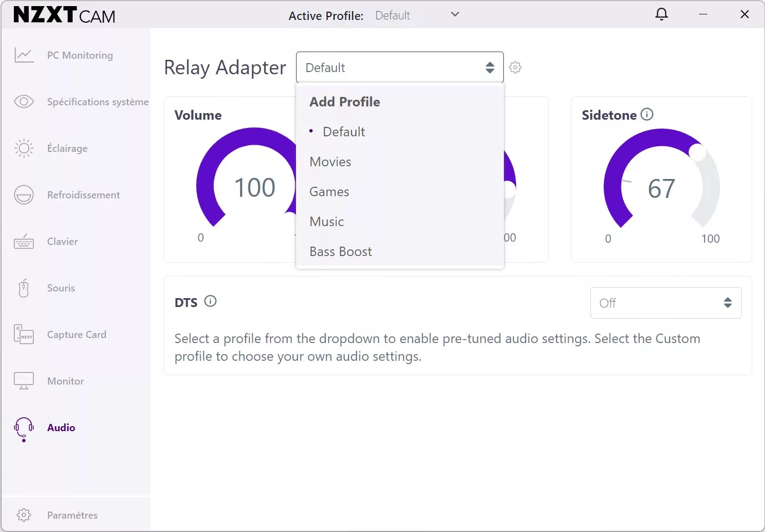This screenshot has width=765, height=532.
Task: Click the Clavier keyboard icon
Action: click(24, 242)
